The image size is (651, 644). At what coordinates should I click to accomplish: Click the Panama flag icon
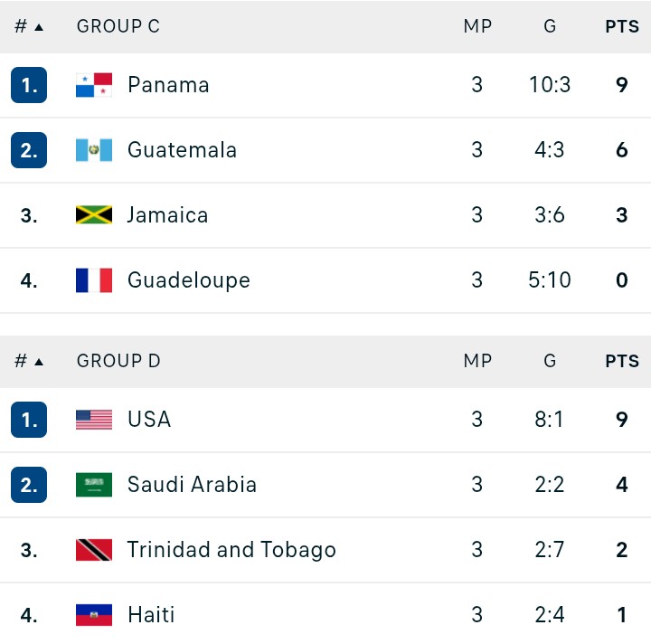pos(94,85)
